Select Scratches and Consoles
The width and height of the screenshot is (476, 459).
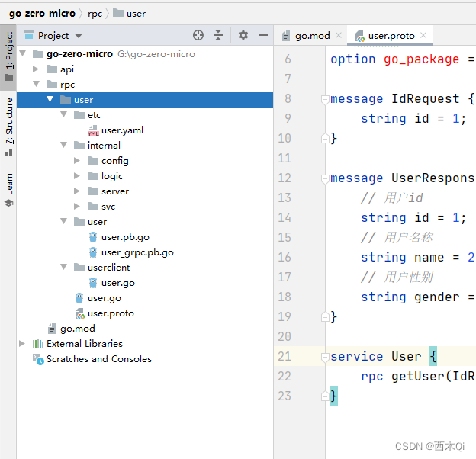tap(99, 359)
